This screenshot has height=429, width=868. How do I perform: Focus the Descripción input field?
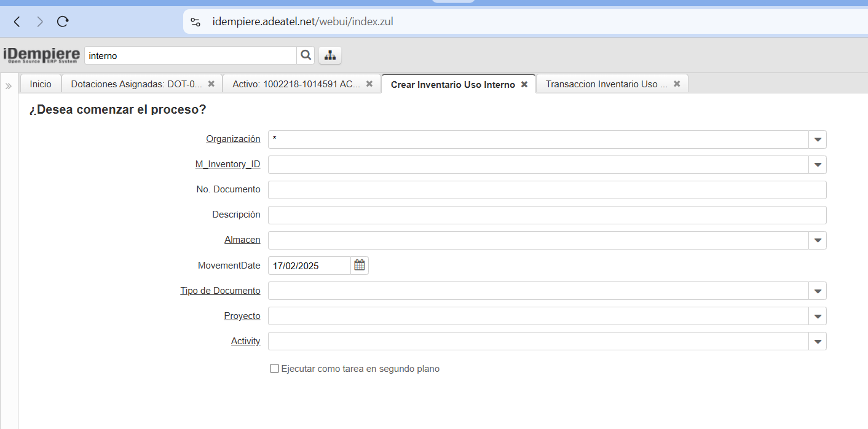(546, 215)
